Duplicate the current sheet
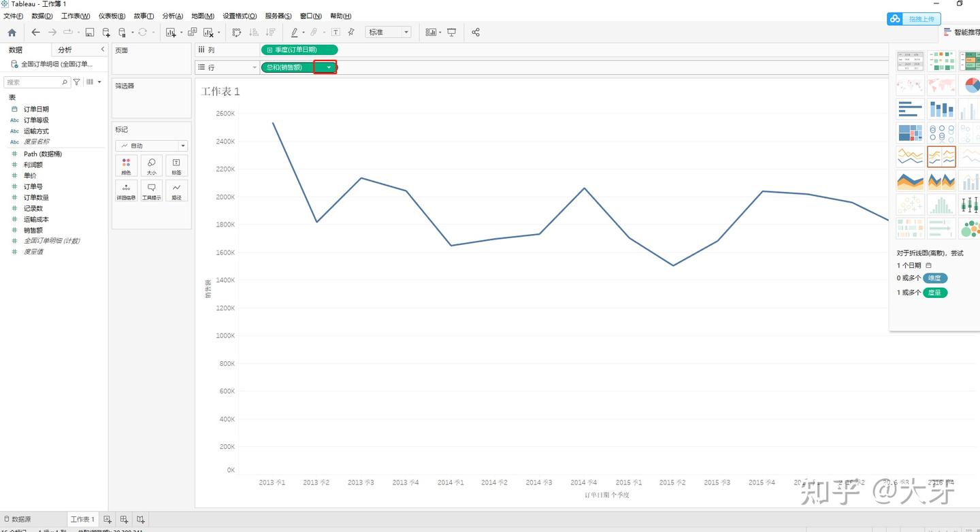Viewport: 980px width, 532px height. click(x=193, y=32)
